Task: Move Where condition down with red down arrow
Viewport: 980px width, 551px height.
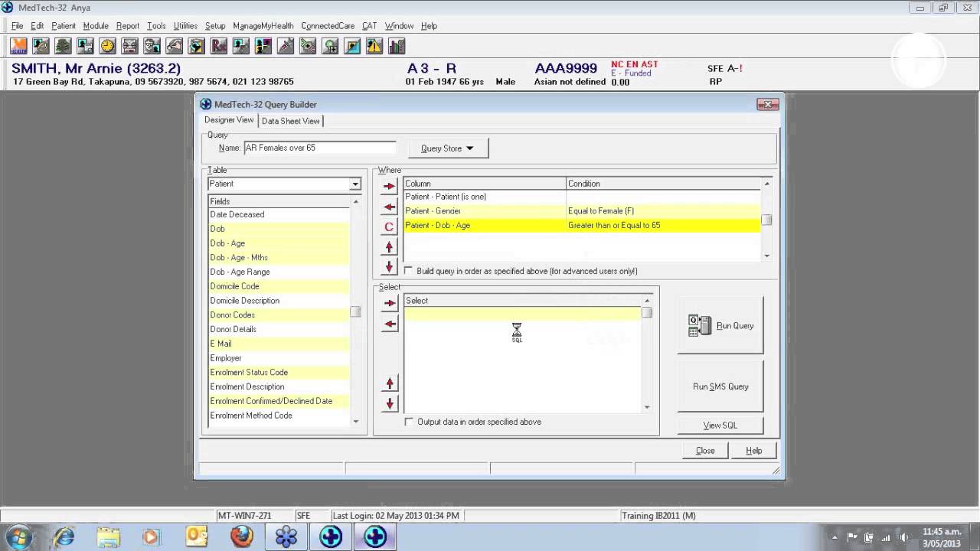Action: [390, 266]
